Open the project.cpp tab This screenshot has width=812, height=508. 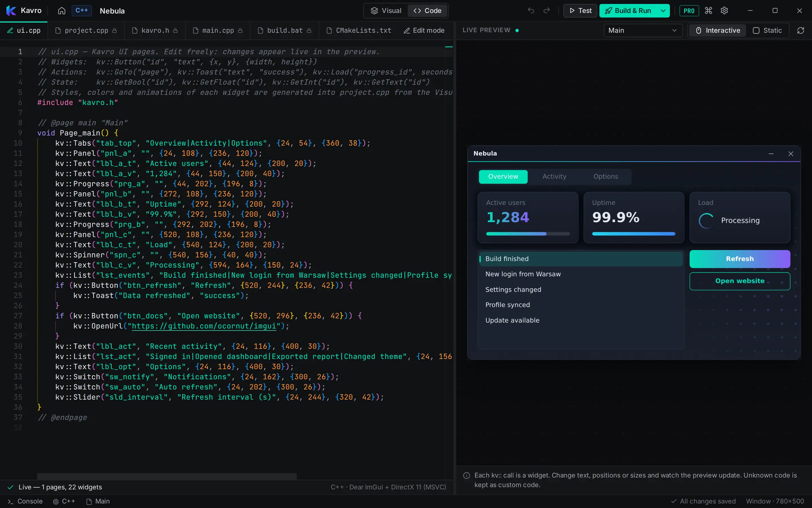[86, 30]
